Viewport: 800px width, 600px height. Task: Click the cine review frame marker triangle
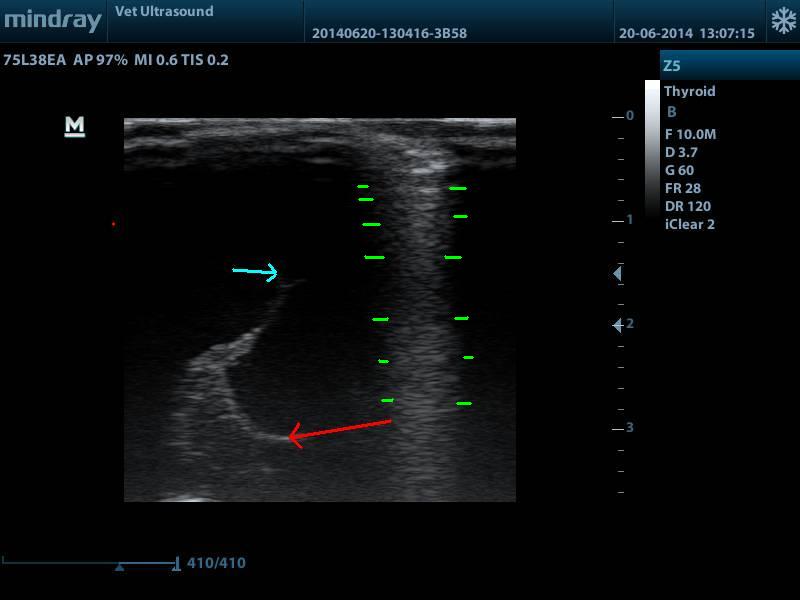pos(119,567)
